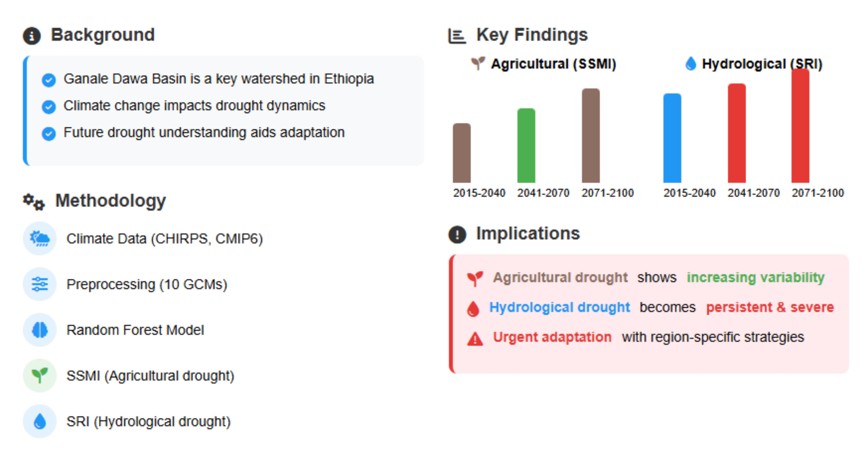The image size is (868, 463).
Task: Click the SRI water droplet icon
Action: pyautogui.click(x=40, y=421)
